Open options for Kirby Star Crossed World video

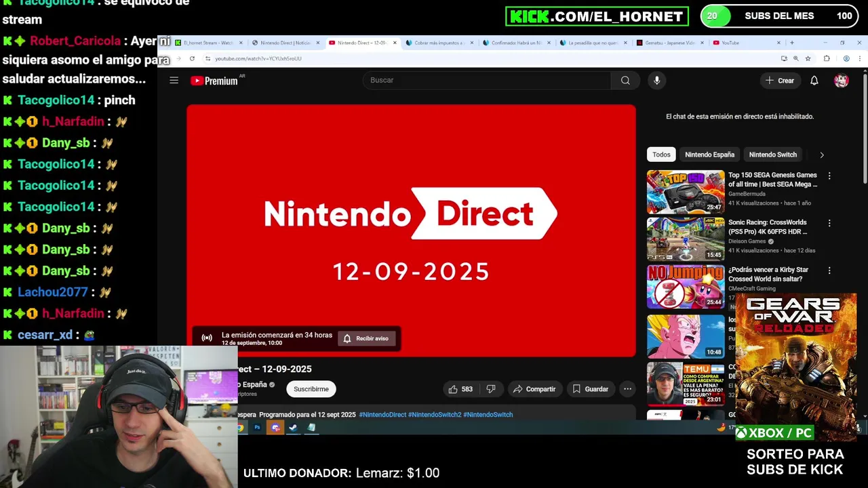tap(829, 270)
